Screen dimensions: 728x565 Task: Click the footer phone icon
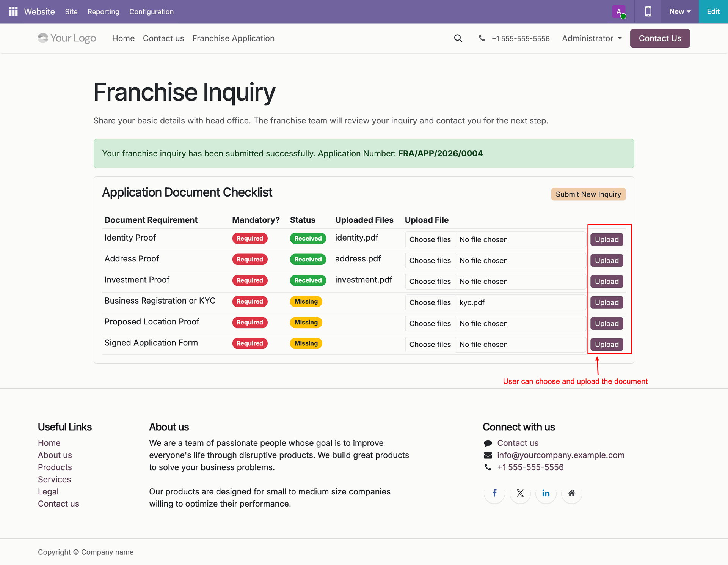click(x=488, y=467)
